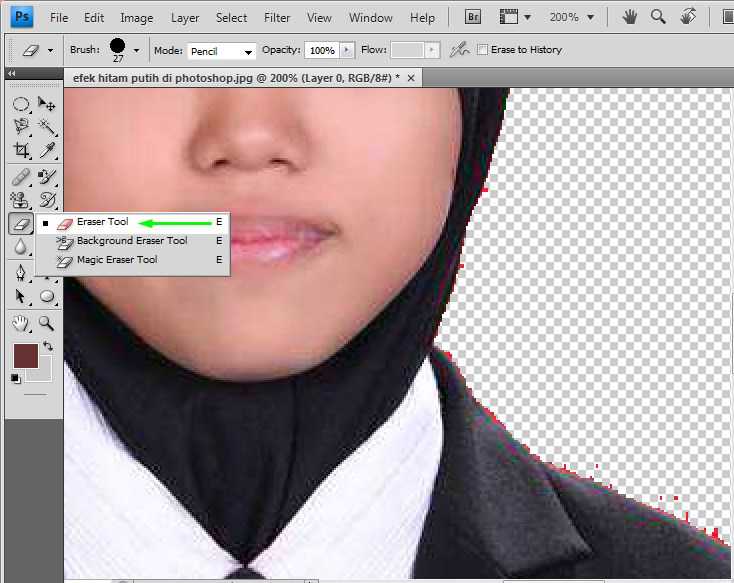
Task: Collapse the toolbox with the double-arrow
Action: (12, 74)
